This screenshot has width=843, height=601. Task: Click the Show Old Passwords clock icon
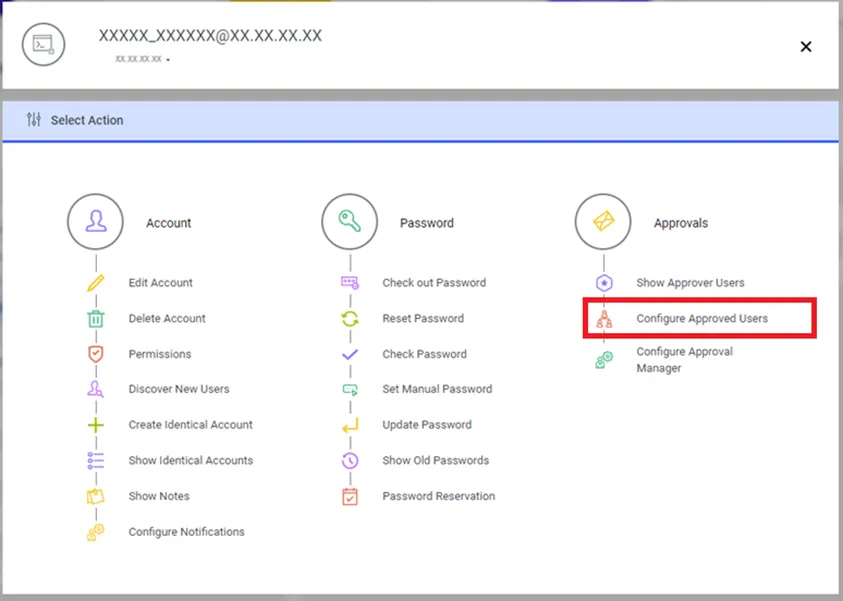pyautogui.click(x=350, y=461)
